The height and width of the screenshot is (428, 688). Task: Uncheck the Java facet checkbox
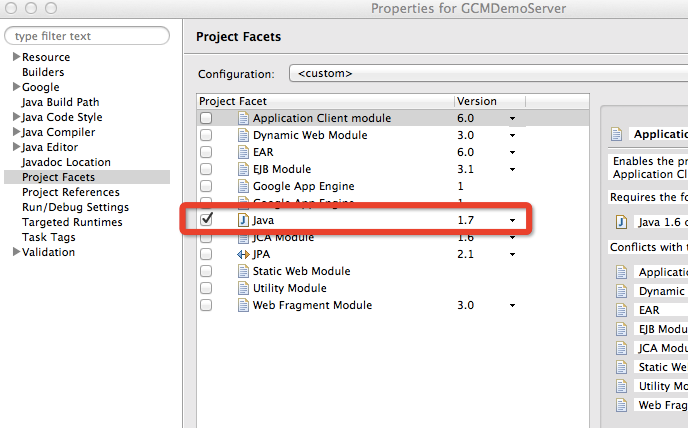(x=206, y=219)
